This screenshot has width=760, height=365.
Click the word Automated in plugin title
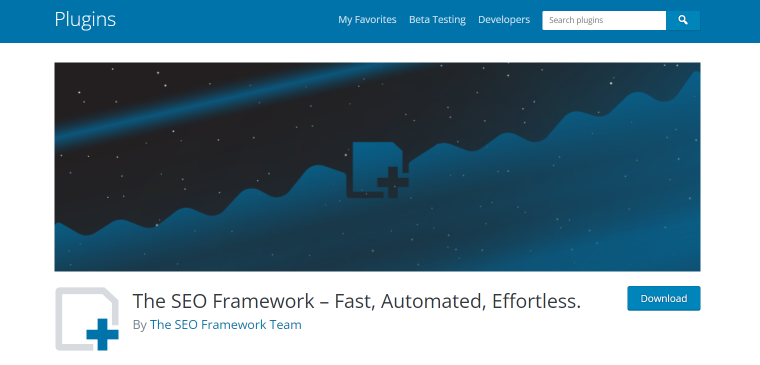434,302
